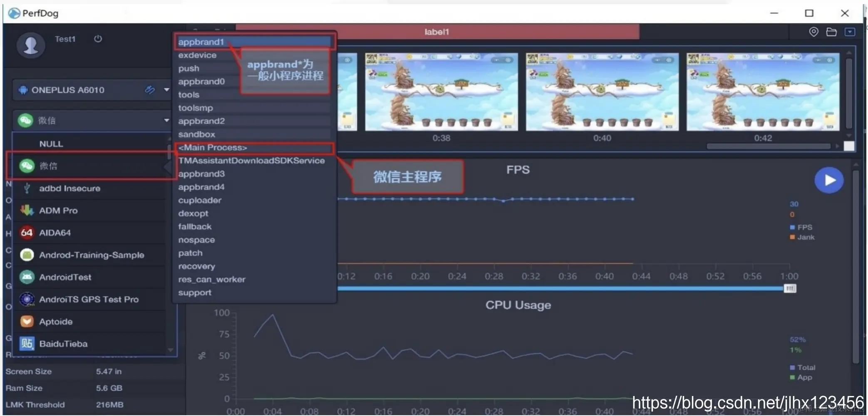Select AIDA64 app
The width and height of the screenshot is (868, 416).
coord(89,232)
